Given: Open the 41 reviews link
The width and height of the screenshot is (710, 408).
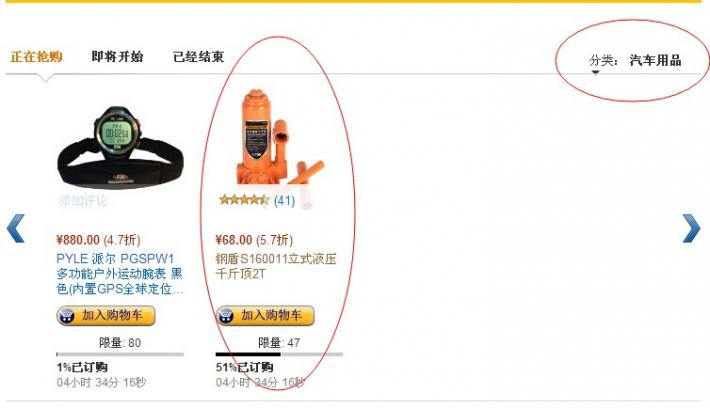Looking at the screenshot, I should (284, 200).
